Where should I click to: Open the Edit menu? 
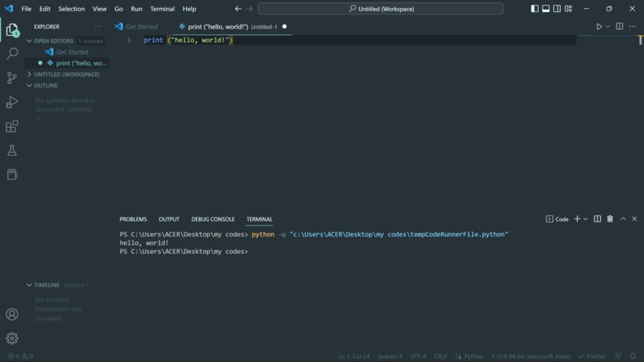click(x=45, y=9)
